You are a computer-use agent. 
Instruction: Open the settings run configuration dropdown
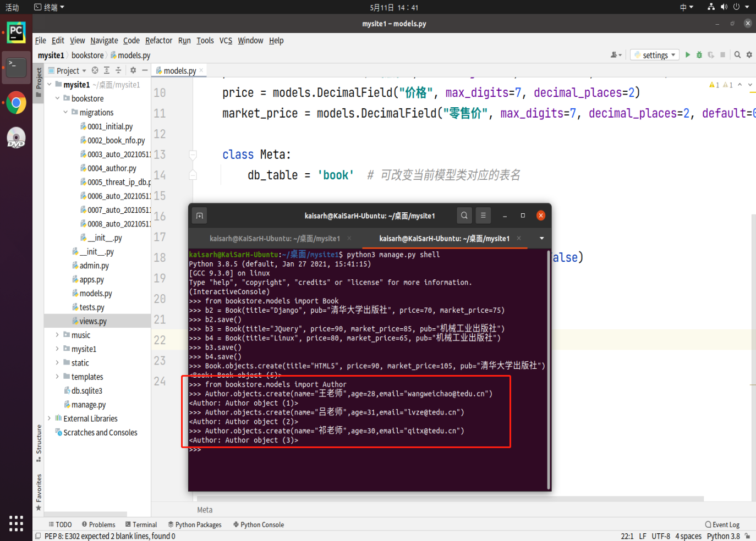pyautogui.click(x=655, y=55)
